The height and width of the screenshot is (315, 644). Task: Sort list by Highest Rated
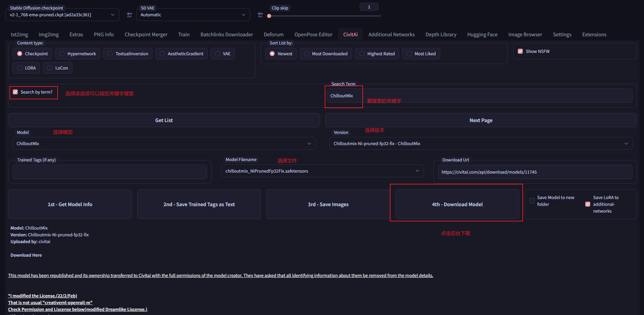click(377, 54)
